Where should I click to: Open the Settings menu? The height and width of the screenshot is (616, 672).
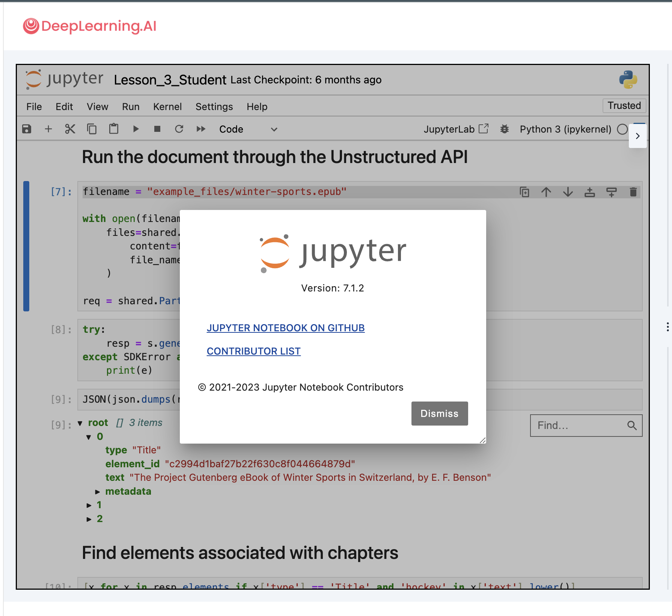coord(214,107)
